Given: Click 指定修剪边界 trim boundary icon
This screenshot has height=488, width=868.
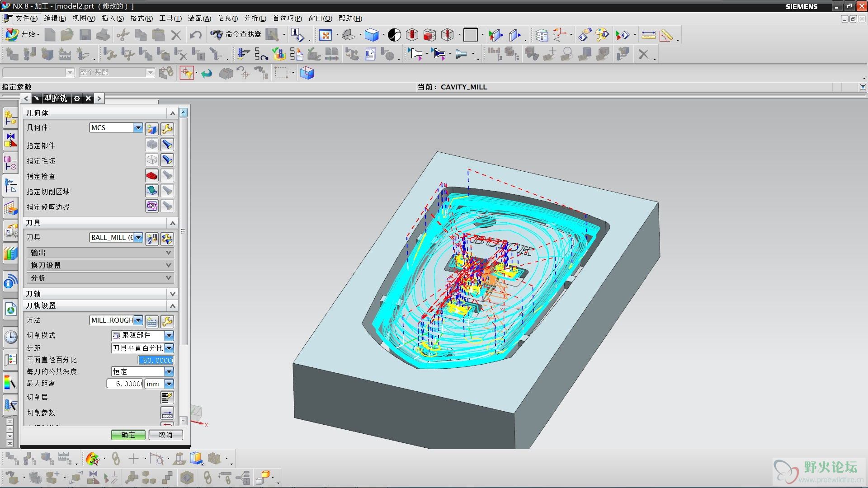Looking at the screenshot, I should pyautogui.click(x=152, y=206).
